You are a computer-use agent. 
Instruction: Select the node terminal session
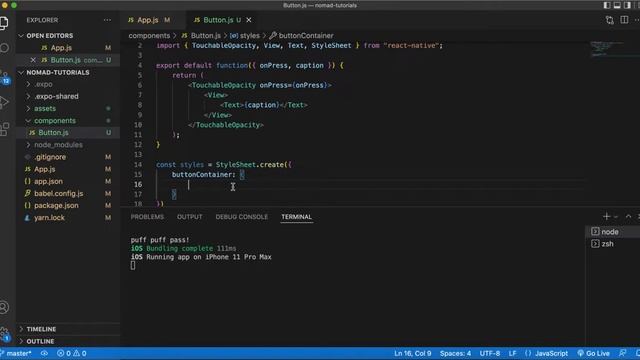(613, 232)
